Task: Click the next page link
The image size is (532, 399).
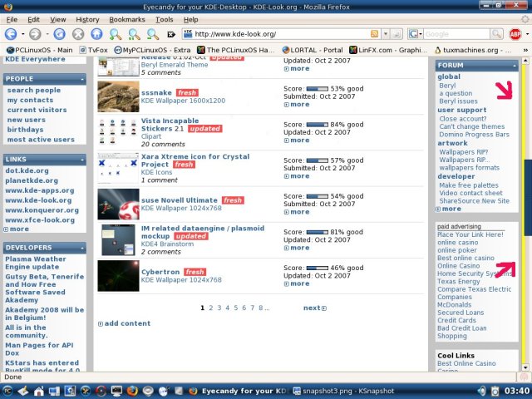Action: point(314,308)
